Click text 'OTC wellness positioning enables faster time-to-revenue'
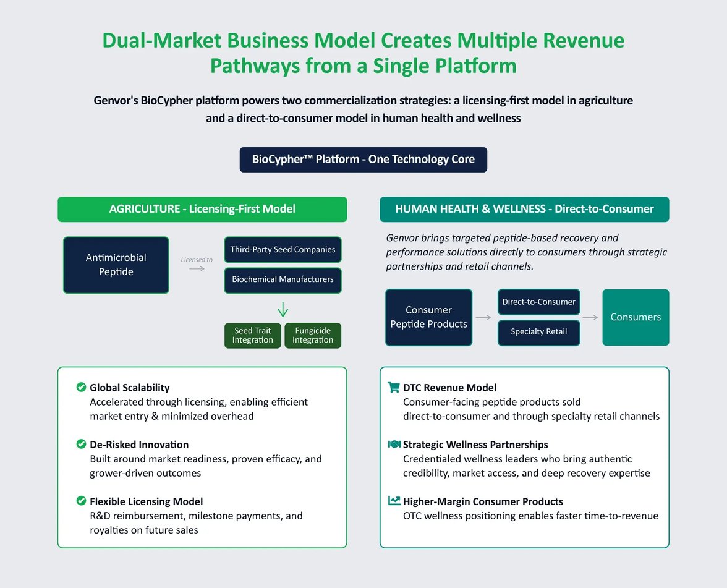The image size is (727, 588). 531,516
